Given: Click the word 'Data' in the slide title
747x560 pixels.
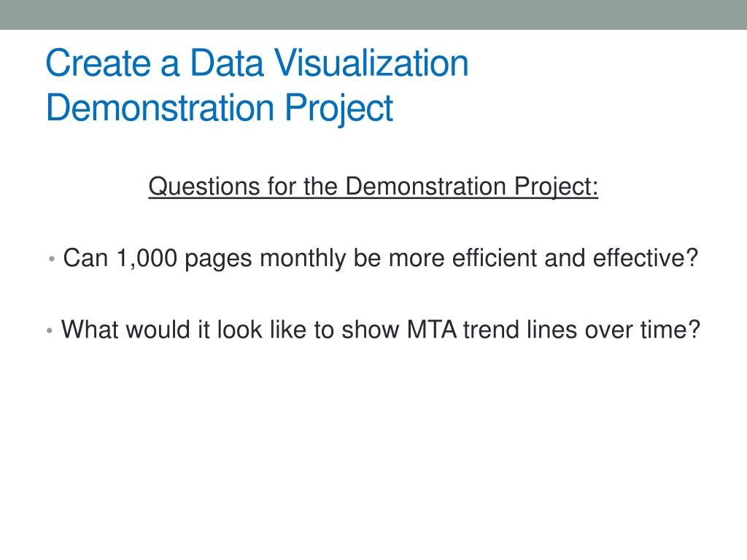Looking at the screenshot, I should tap(227, 63).
